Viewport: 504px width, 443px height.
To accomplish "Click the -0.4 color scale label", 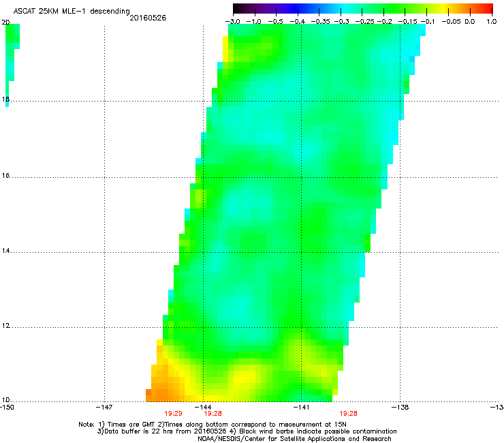I will (298, 22).
